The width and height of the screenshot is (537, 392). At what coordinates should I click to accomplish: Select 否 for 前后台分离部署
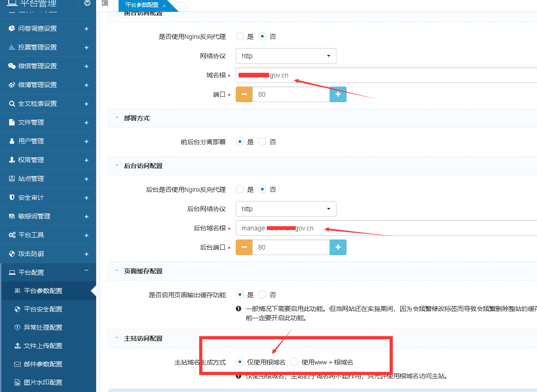[262, 142]
